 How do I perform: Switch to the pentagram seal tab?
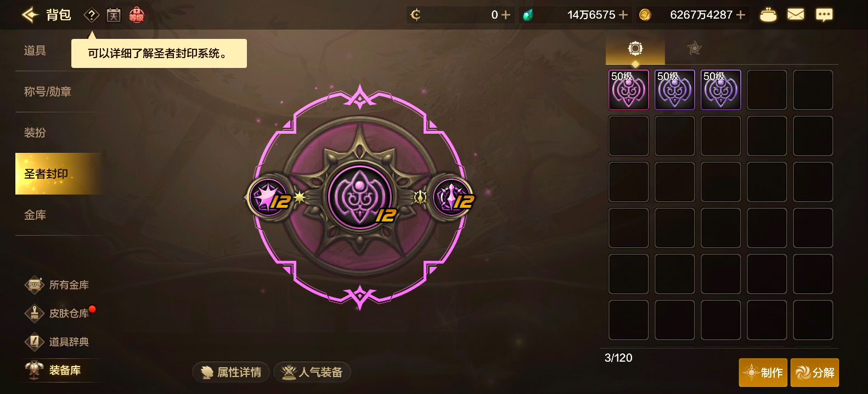(694, 48)
